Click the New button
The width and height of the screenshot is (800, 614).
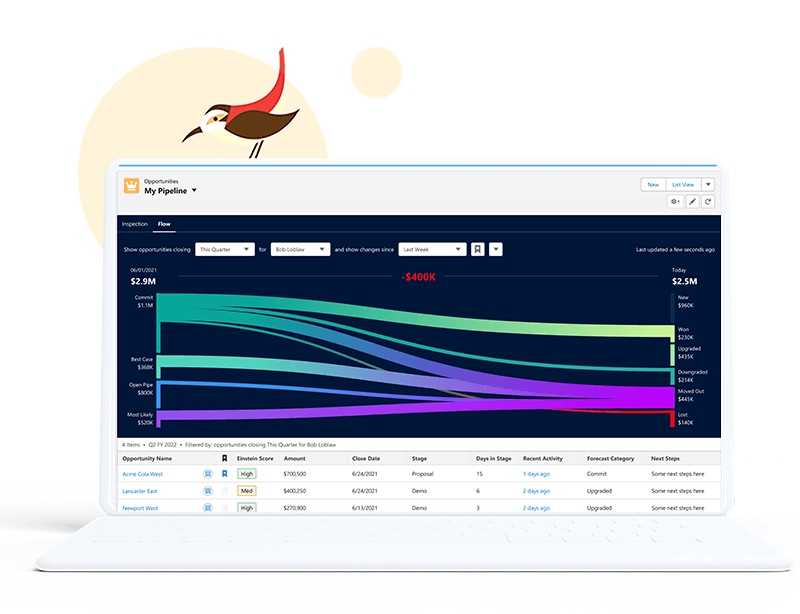[653, 185]
